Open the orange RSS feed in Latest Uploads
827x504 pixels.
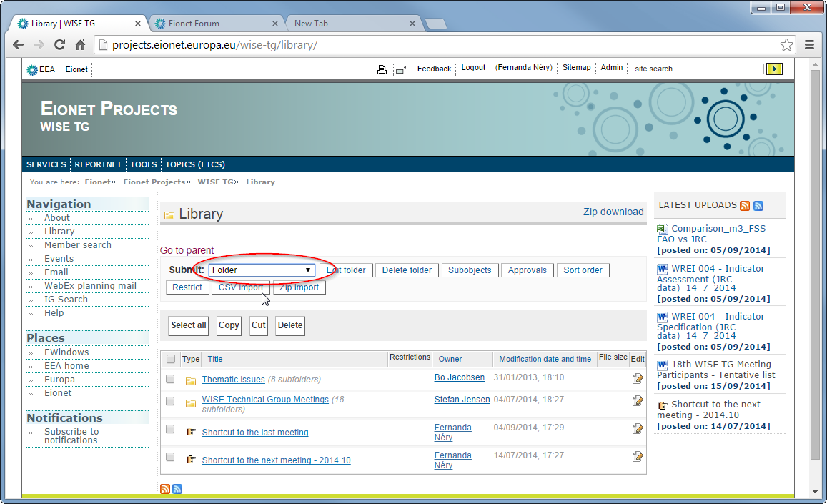[x=745, y=206]
